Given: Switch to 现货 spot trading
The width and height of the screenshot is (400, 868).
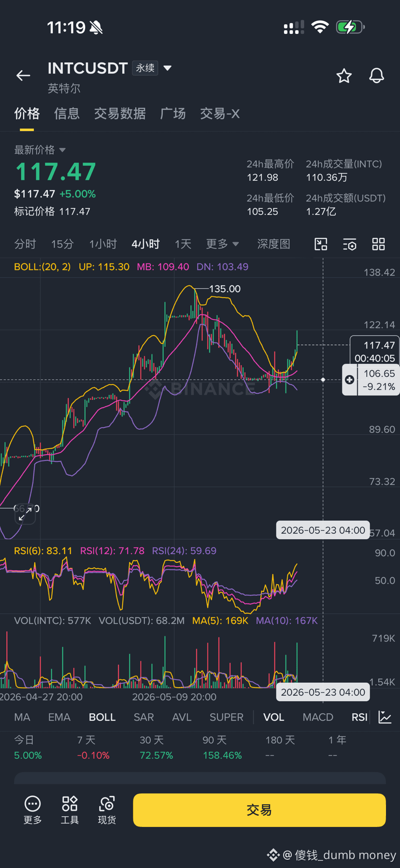Looking at the screenshot, I should pyautogui.click(x=107, y=810).
